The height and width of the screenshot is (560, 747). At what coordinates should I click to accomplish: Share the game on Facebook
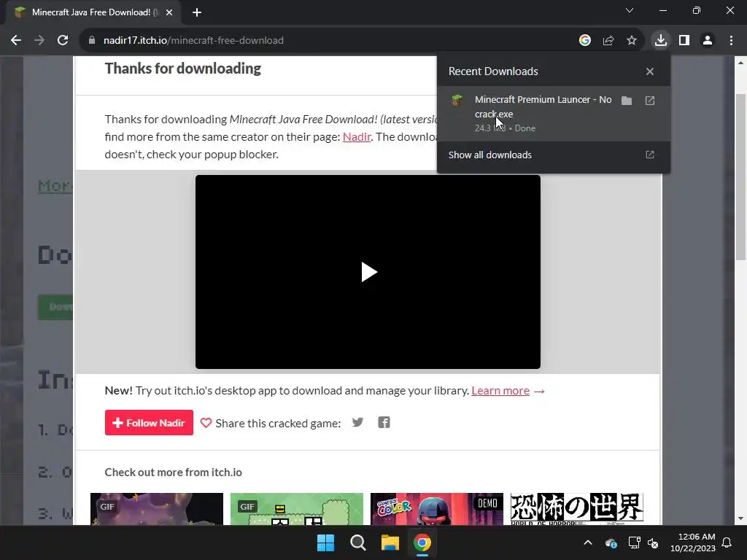point(384,422)
